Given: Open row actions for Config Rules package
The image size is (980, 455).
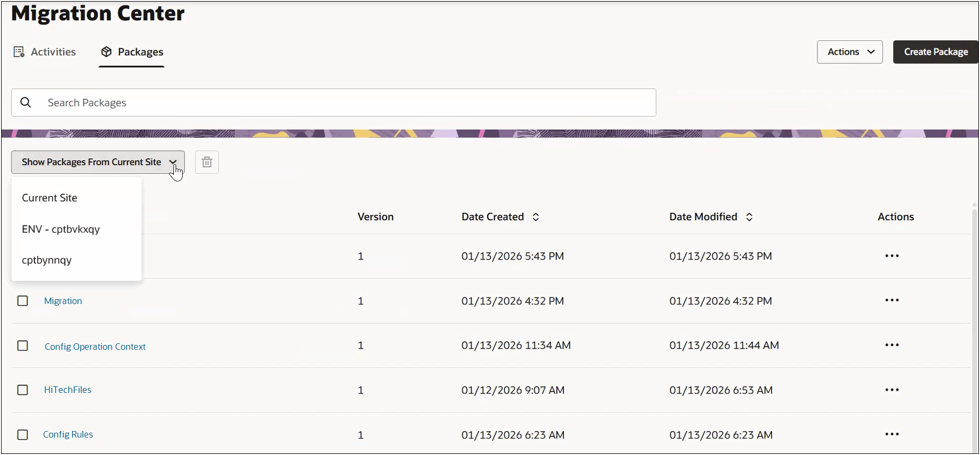Looking at the screenshot, I should coord(892,434).
